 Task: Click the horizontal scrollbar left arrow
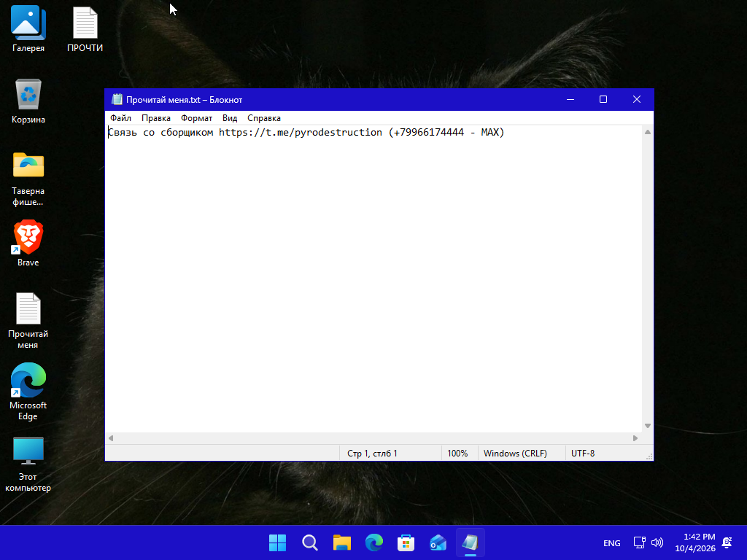click(111, 438)
